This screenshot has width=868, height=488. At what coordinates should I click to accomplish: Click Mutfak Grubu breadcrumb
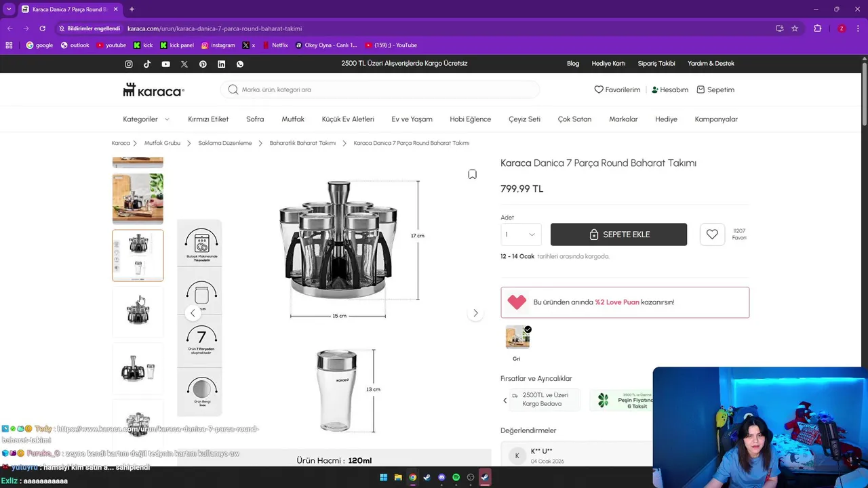(162, 143)
